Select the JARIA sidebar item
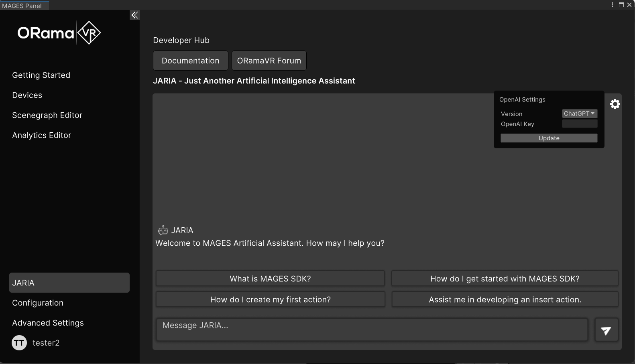Viewport: 635px width, 364px height. point(69,283)
